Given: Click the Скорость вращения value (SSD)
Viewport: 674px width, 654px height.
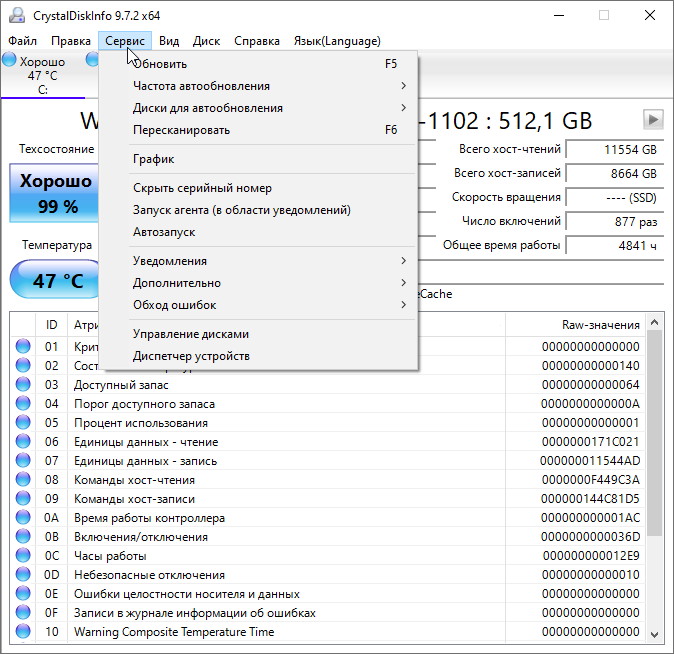Looking at the screenshot, I should point(615,197).
